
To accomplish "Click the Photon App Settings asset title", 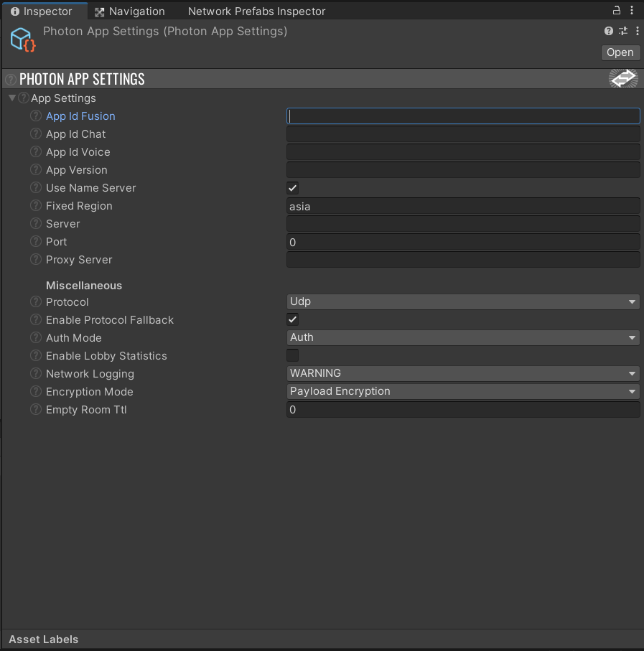I will pyautogui.click(x=165, y=31).
